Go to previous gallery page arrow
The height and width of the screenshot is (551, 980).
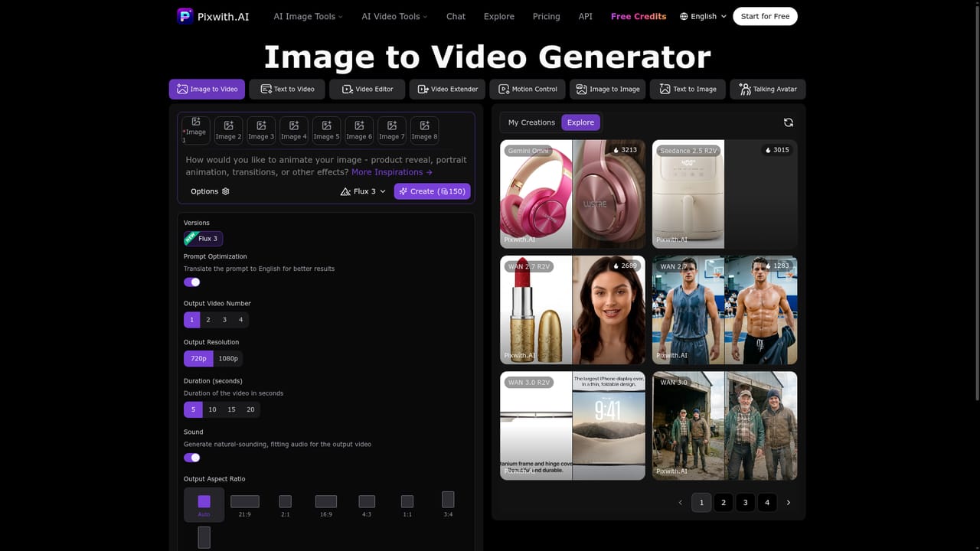pyautogui.click(x=681, y=502)
